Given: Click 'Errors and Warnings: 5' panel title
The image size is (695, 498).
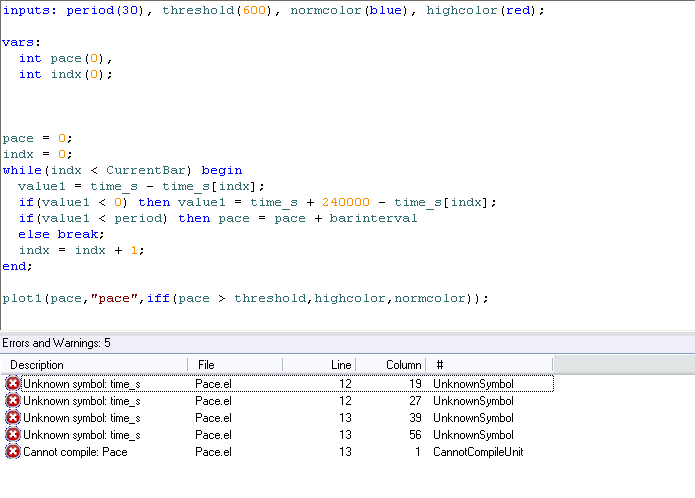Looking at the screenshot, I should tap(56, 343).
